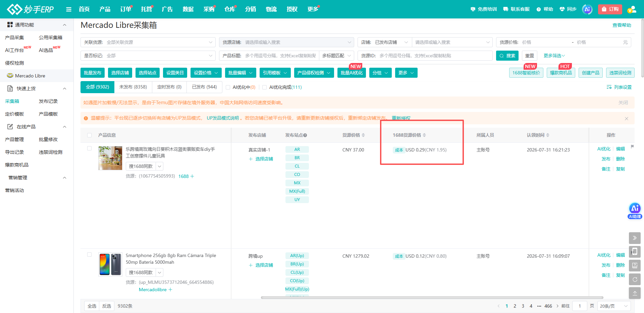Sort by the 货源价格 column arrows

[363, 135]
